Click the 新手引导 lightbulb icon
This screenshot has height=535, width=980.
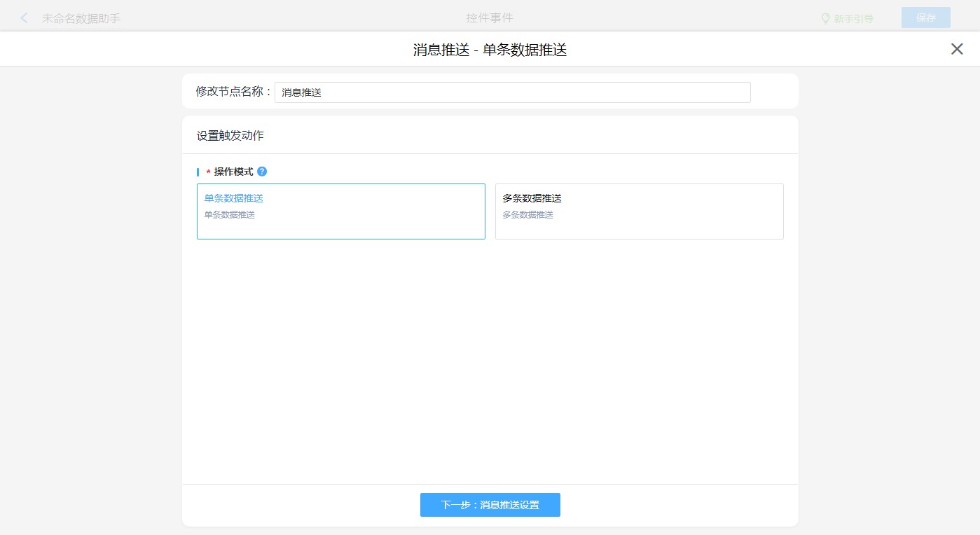coord(825,18)
